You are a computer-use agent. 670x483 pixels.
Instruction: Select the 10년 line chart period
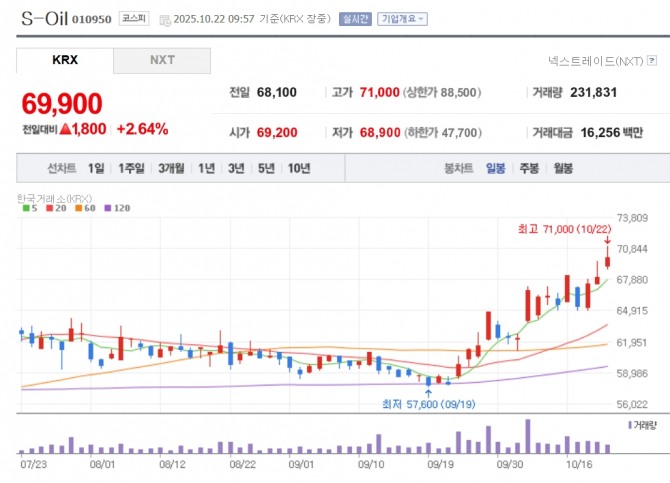point(299,168)
